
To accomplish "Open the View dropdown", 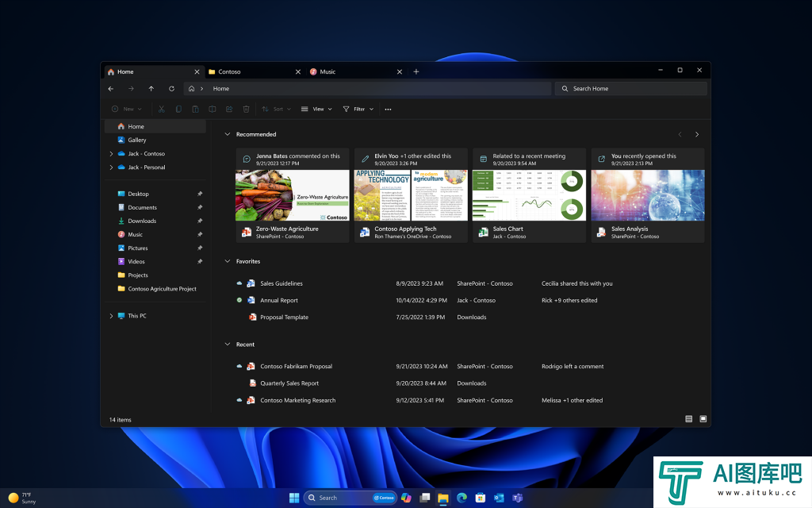I will [316, 109].
